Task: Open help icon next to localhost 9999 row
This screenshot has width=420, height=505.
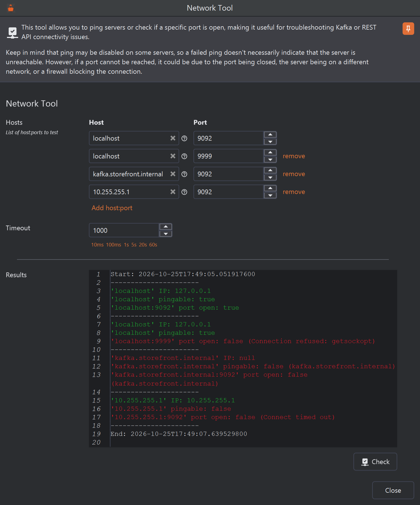Action: (x=184, y=156)
